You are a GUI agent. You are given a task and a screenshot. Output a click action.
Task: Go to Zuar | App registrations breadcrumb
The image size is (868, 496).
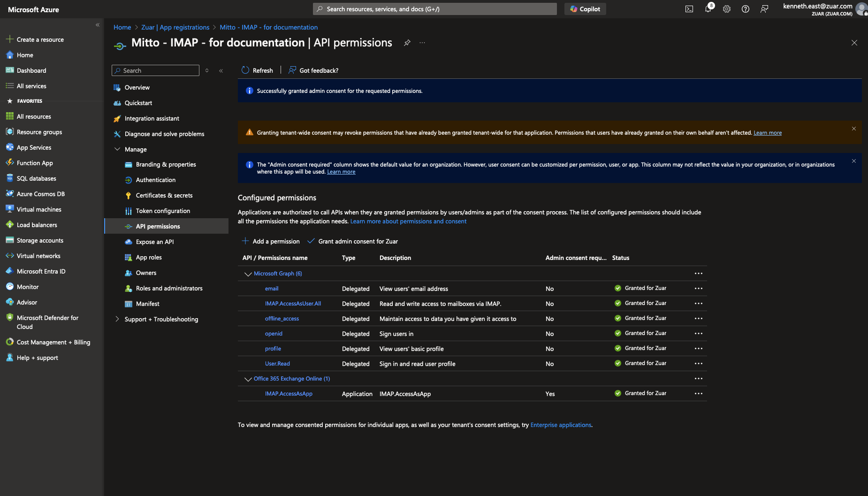(x=175, y=27)
